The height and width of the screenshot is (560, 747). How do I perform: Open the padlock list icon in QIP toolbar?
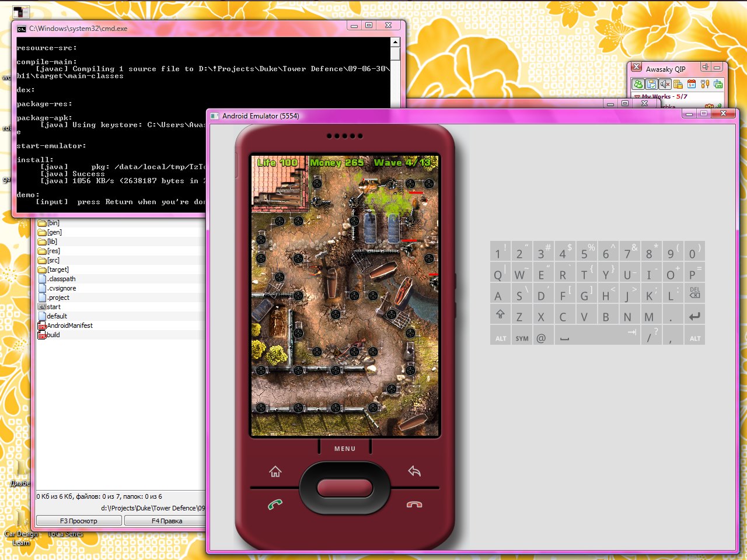click(x=678, y=84)
